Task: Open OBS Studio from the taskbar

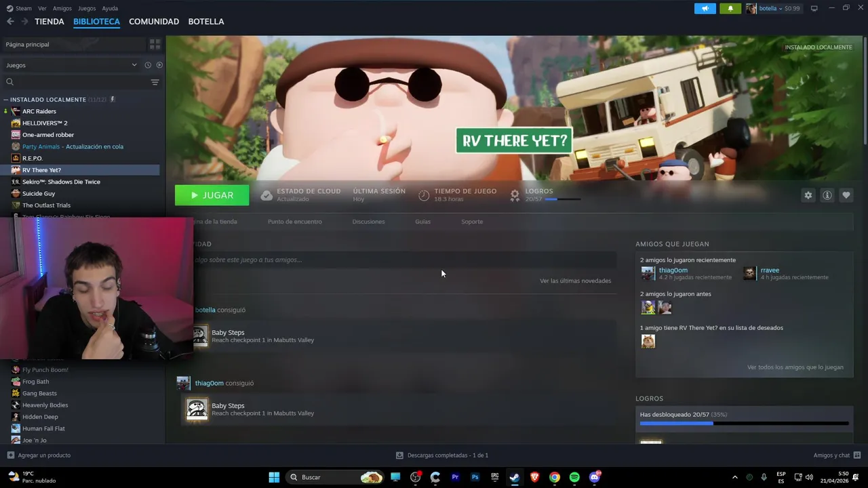Action: (x=416, y=477)
